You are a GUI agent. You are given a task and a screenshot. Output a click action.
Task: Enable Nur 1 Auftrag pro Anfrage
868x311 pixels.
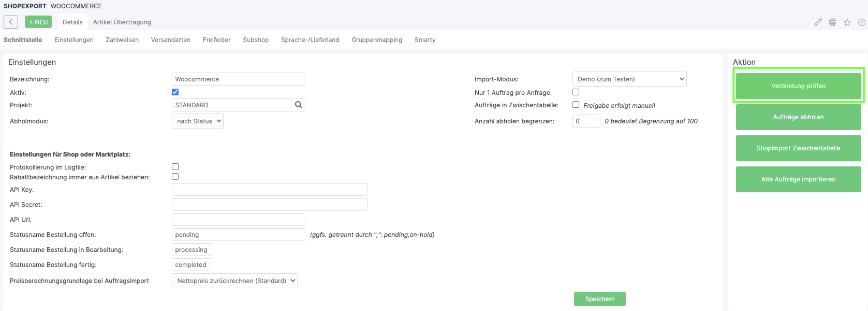coord(576,92)
